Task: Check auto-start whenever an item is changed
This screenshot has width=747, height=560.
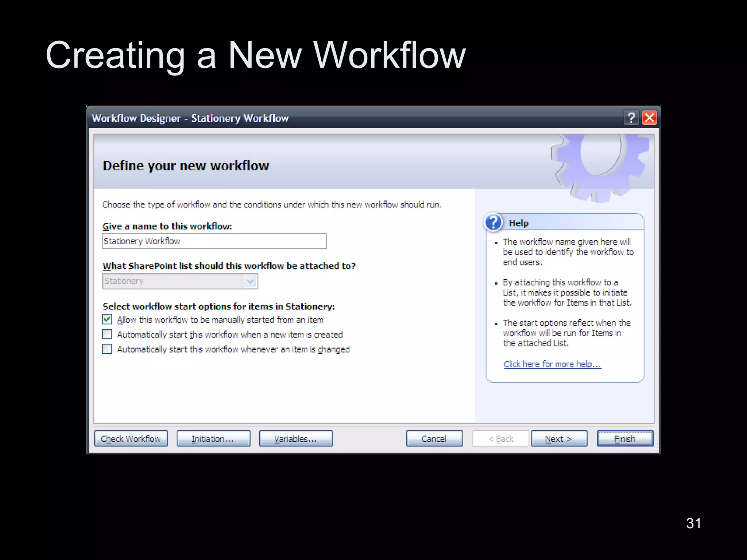Action: point(107,349)
